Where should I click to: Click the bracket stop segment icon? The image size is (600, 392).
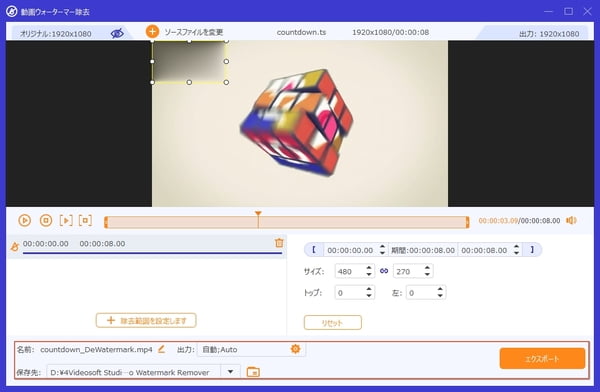coord(85,220)
